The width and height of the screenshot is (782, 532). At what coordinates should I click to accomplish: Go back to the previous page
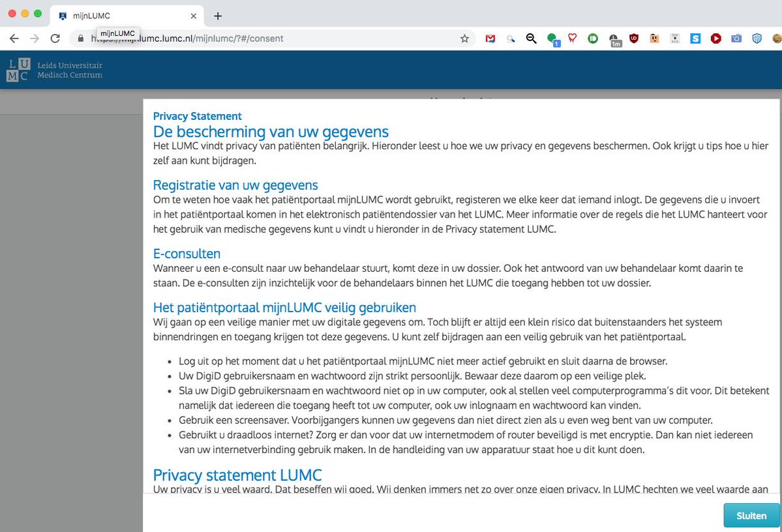coord(14,38)
